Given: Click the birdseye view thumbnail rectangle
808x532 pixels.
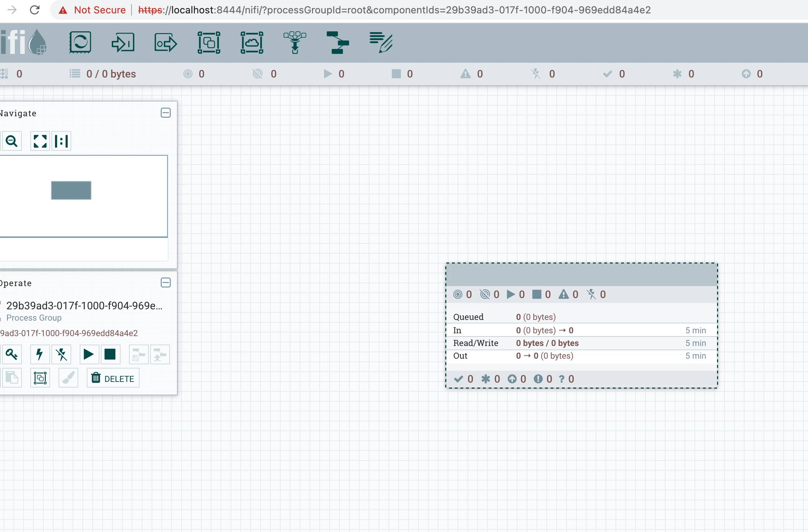Looking at the screenshot, I should pyautogui.click(x=71, y=190).
